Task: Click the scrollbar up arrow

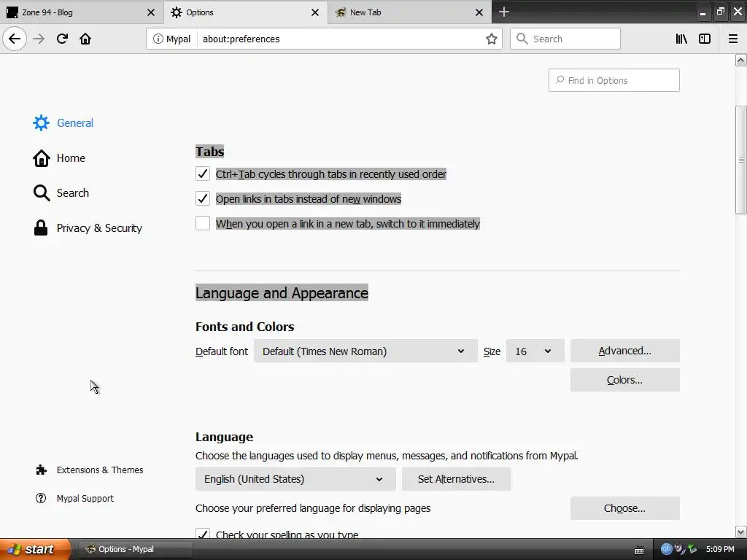Action: (x=740, y=61)
